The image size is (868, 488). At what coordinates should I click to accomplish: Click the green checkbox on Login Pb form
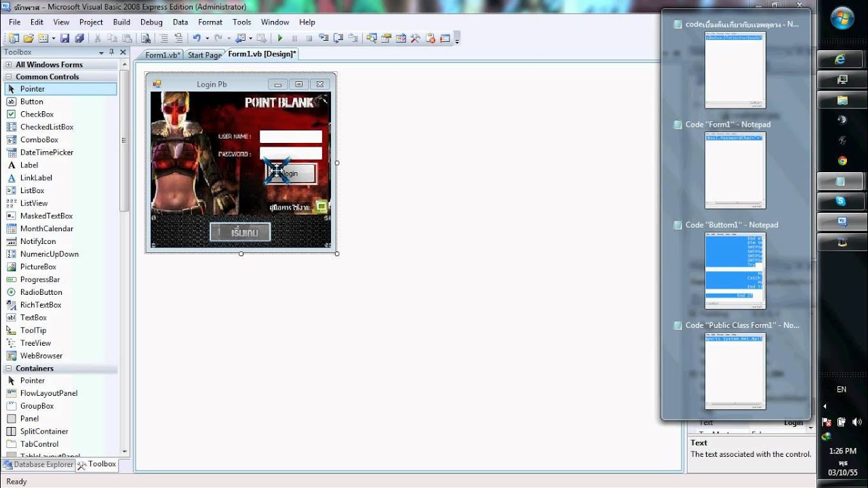(x=322, y=207)
